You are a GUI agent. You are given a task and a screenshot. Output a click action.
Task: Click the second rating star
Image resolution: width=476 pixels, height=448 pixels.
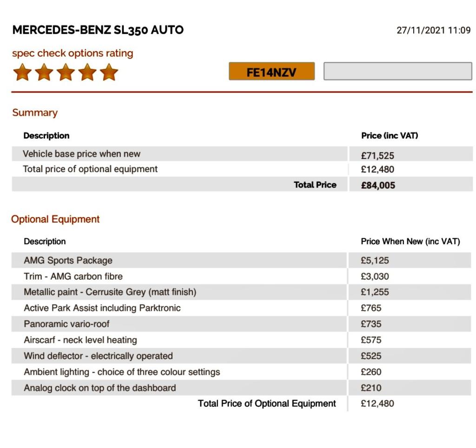click(44, 73)
